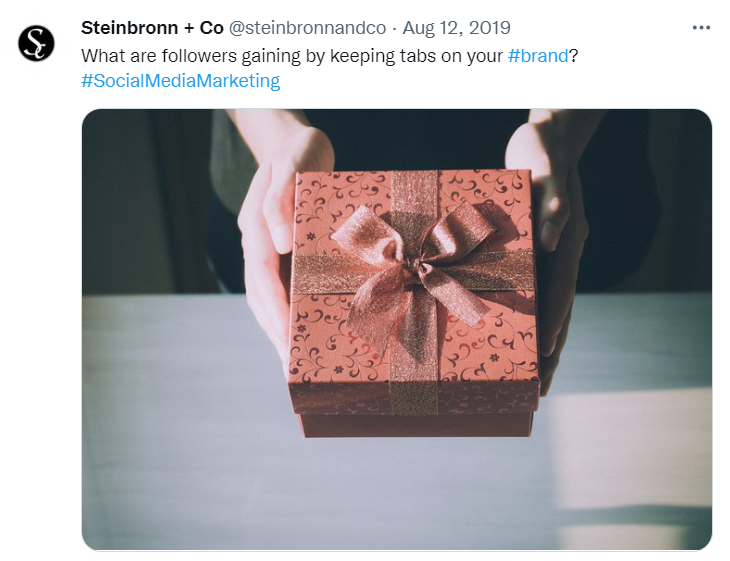
Task: Visit the @steinbronnandco handle link
Action: tap(307, 28)
